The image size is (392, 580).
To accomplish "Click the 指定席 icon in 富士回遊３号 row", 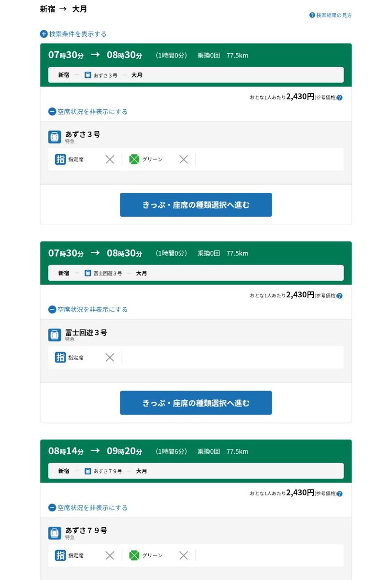I will [x=60, y=357].
